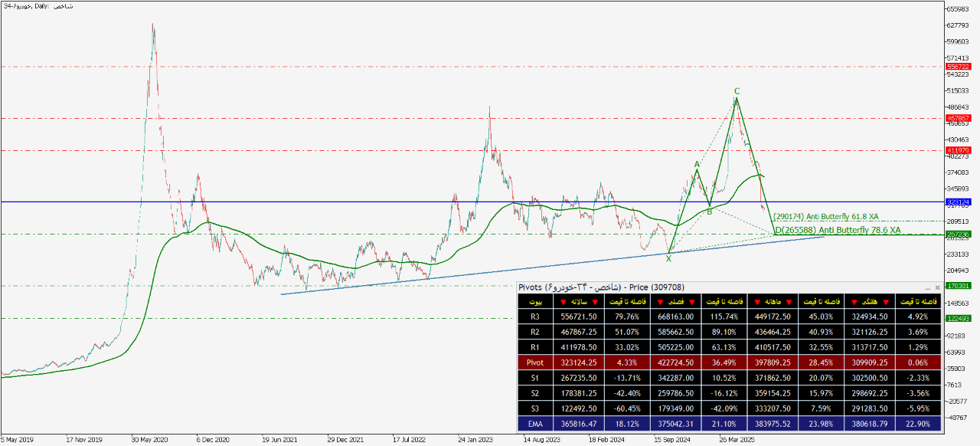Close the Pivots panel
Image resolution: width=980 pixels, height=446 pixels.
click(937, 287)
